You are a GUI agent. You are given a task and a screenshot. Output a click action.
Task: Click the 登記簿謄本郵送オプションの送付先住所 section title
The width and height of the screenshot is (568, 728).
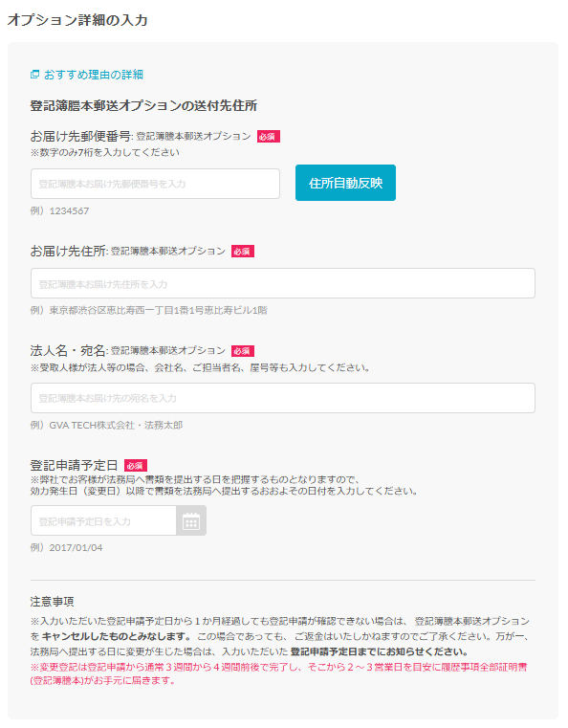(143, 105)
